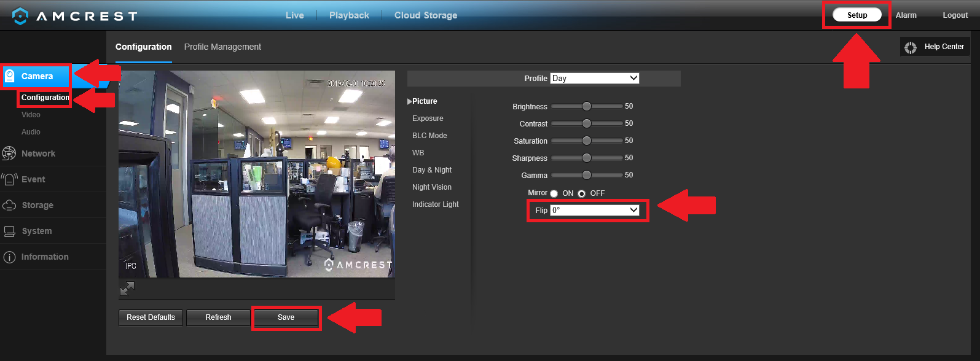Select the Configuration tab
980x361 pixels.
point(144,47)
